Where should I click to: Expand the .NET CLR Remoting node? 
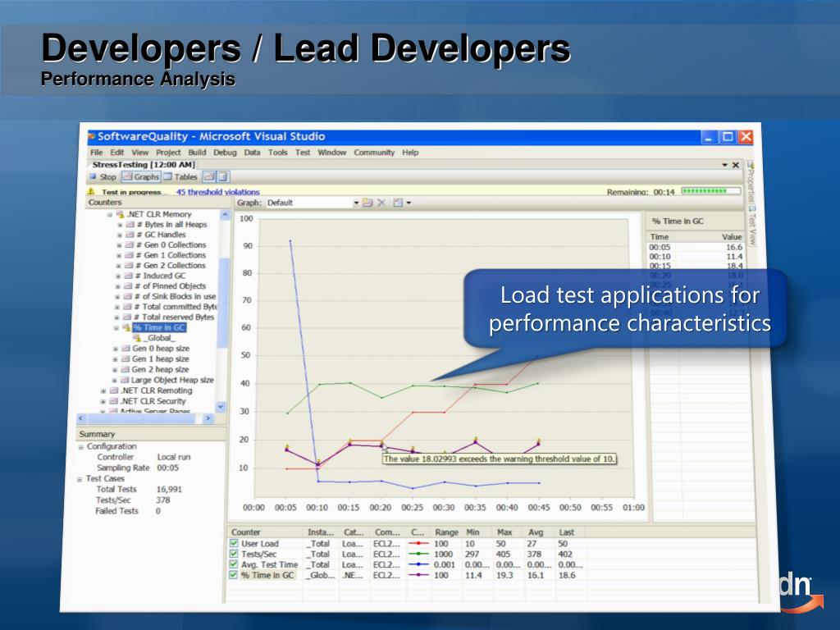coord(103,390)
